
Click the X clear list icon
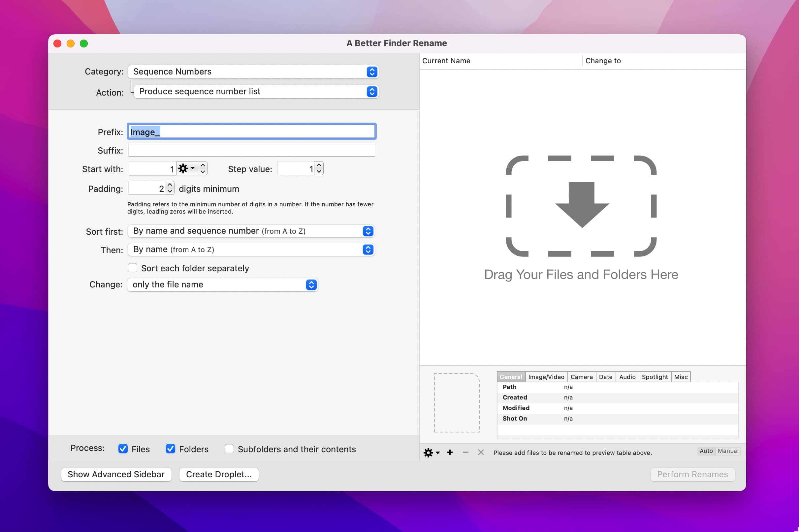coord(481,452)
